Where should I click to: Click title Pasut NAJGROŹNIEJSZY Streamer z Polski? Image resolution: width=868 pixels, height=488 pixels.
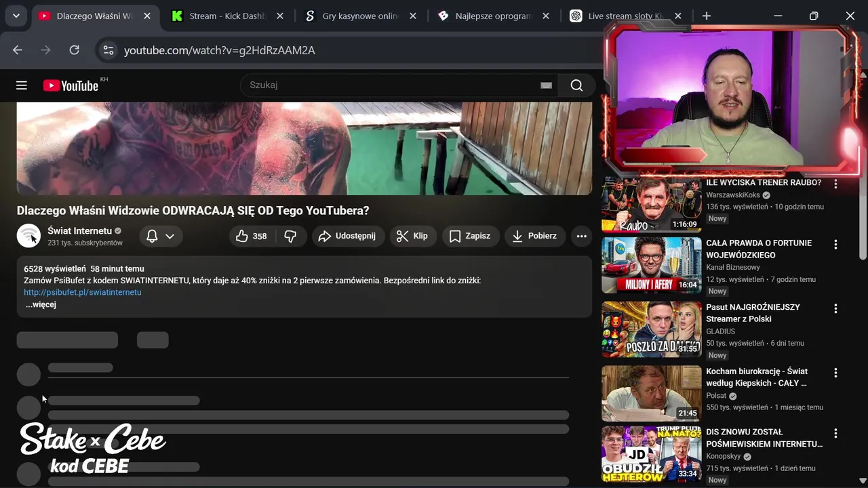coord(753,313)
